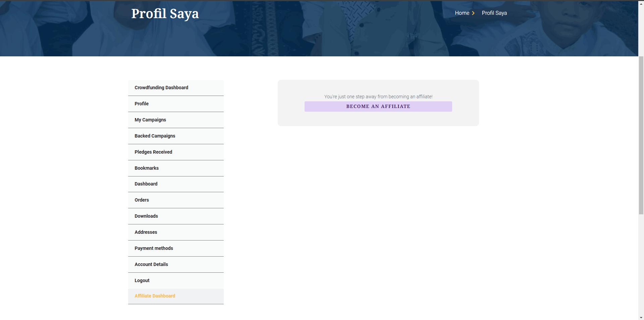Click the scrollbar up arrow
The height and width of the screenshot is (320, 644).
[x=641, y=3]
